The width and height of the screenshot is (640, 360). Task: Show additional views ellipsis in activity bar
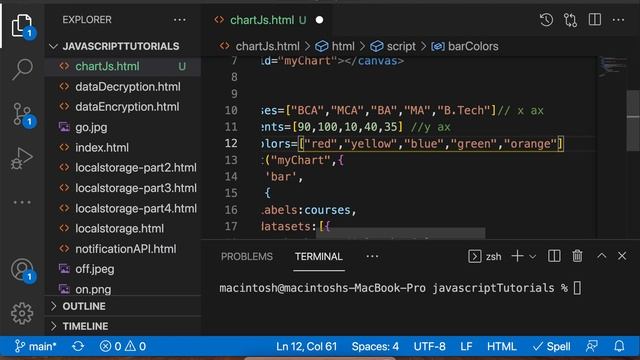pyautogui.click(x=22, y=202)
